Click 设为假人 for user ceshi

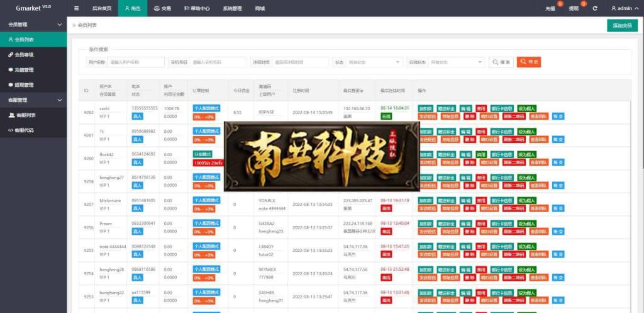tap(526, 108)
